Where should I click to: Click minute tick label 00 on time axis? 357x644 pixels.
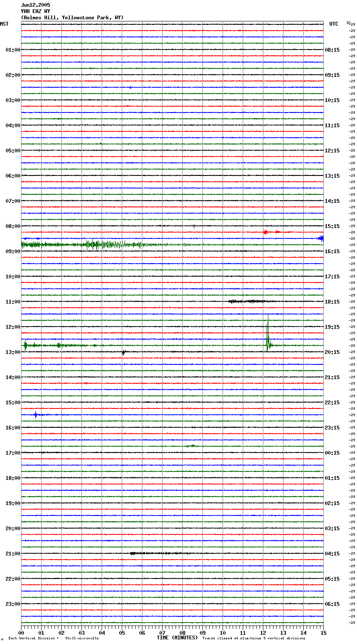[x=21, y=633]
